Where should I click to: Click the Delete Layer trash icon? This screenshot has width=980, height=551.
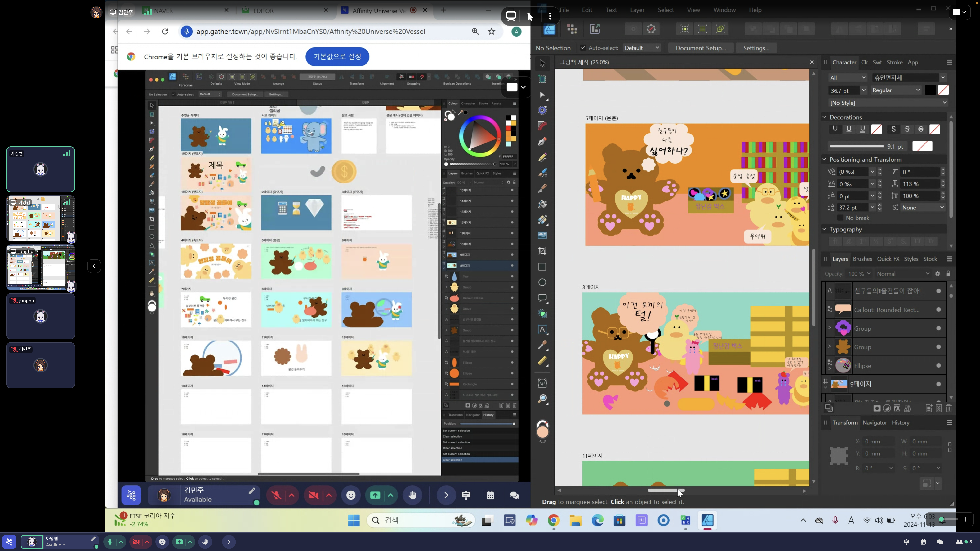(949, 408)
